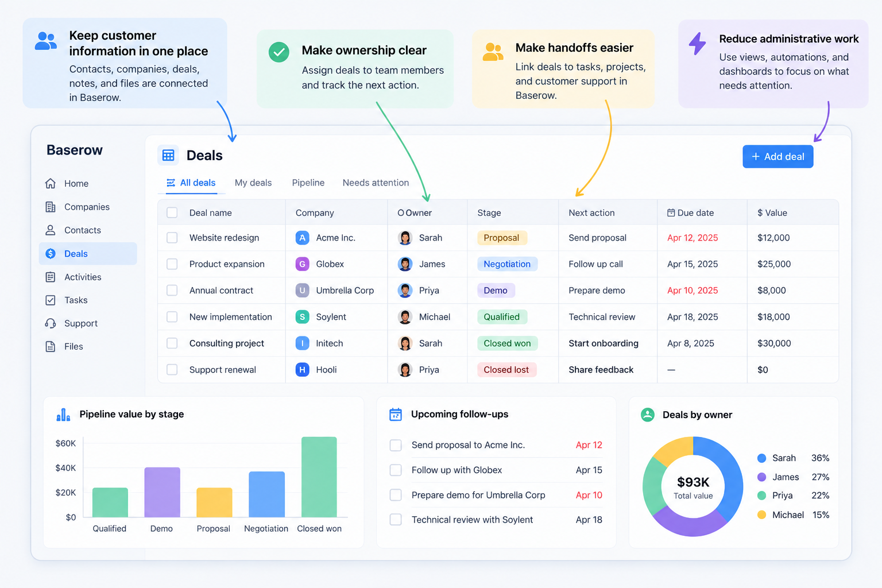Tick the Technical review with Soylent follow-up

point(396,520)
